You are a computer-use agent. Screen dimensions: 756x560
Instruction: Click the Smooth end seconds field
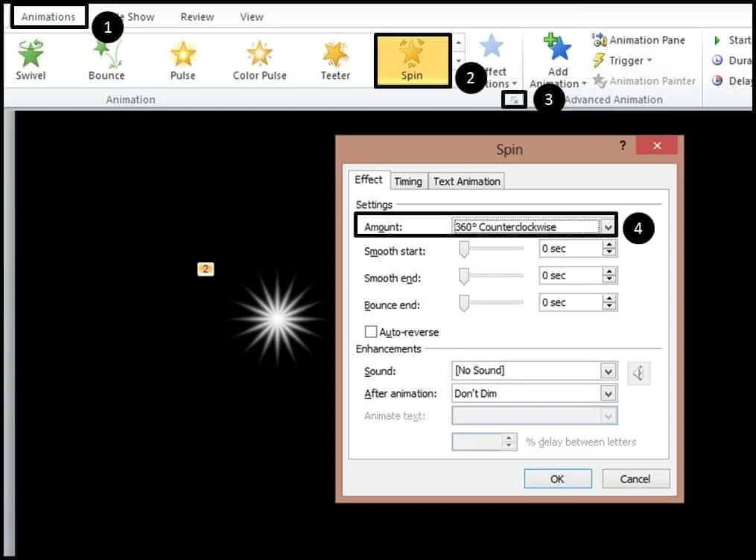571,276
